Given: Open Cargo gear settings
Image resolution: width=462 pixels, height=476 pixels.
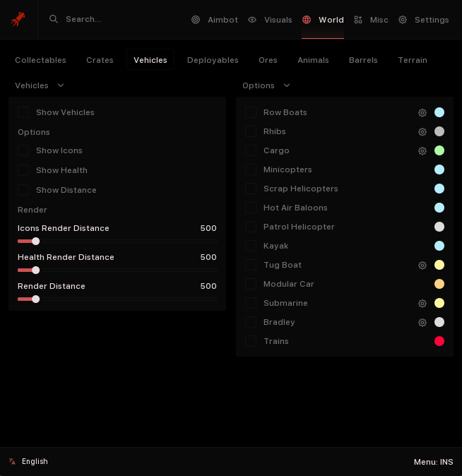Looking at the screenshot, I should click(x=422, y=151).
